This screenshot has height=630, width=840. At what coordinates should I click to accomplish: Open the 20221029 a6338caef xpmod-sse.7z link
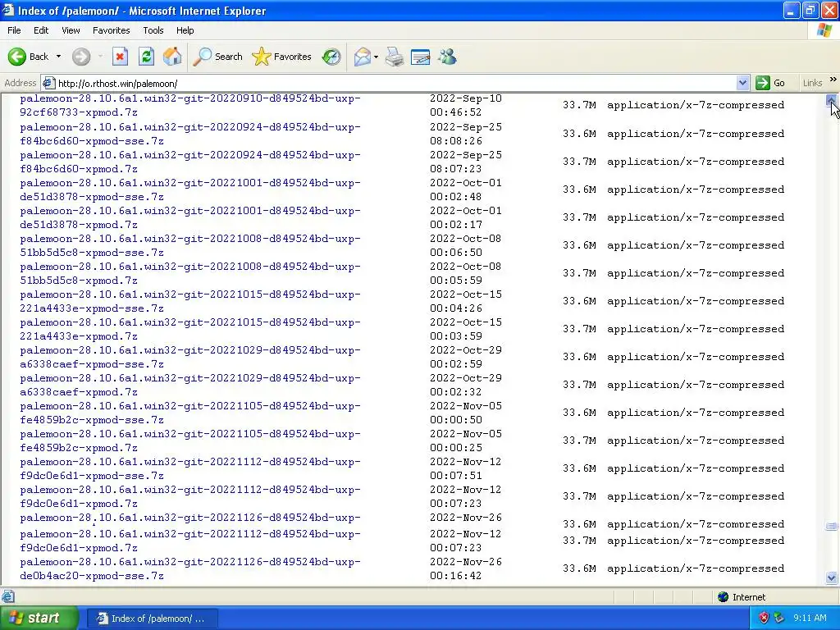189,357
